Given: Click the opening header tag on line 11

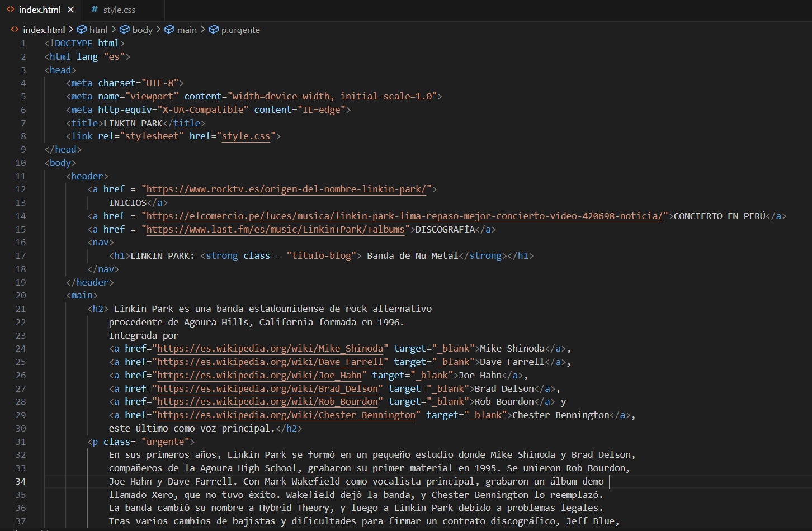Looking at the screenshot, I should point(87,177).
